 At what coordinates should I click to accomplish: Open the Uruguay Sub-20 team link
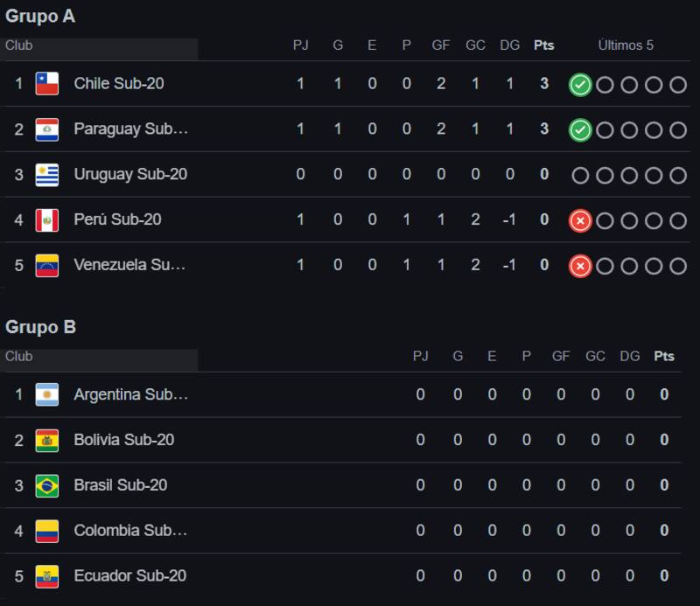pyautogui.click(x=130, y=175)
